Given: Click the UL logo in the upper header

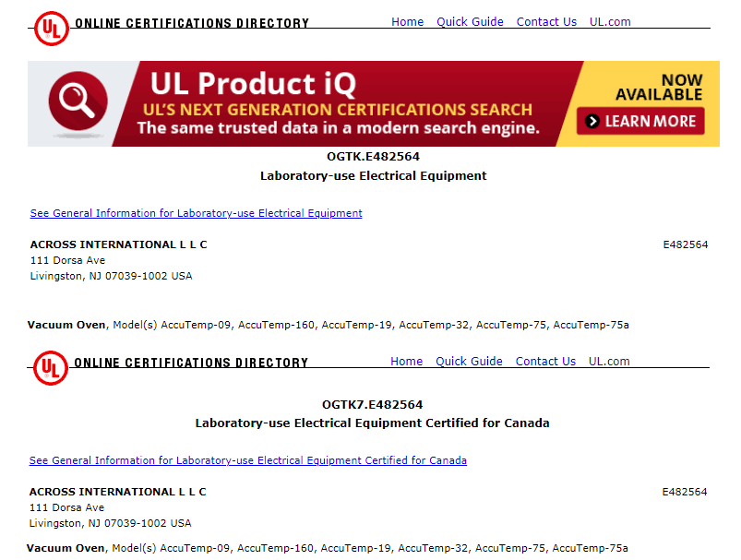Looking at the screenshot, I should [x=52, y=29].
